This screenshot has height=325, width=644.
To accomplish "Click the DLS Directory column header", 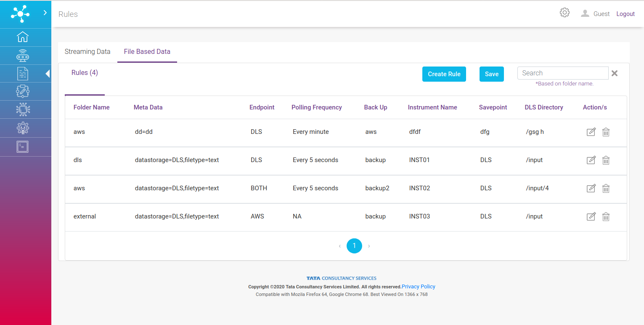I will click(x=544, y=107).
